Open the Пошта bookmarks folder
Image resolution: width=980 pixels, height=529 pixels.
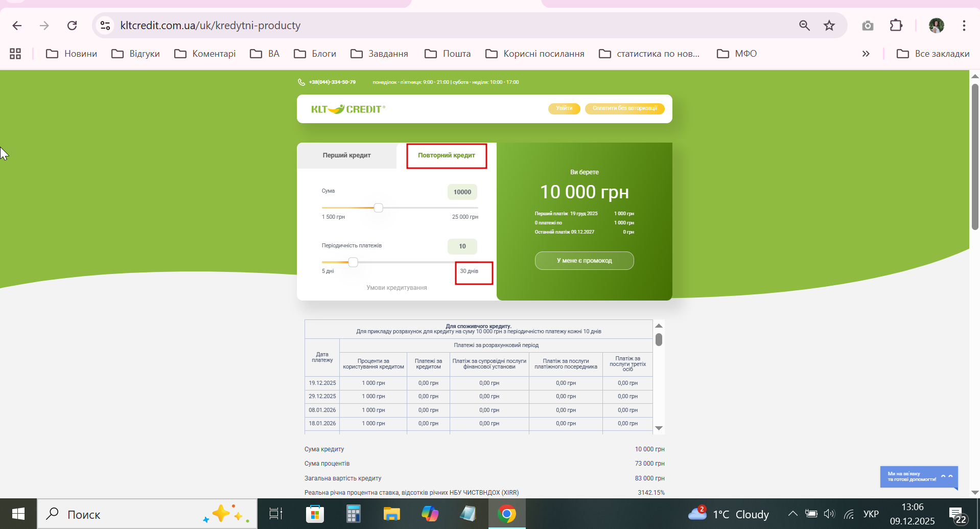(448, 54)
